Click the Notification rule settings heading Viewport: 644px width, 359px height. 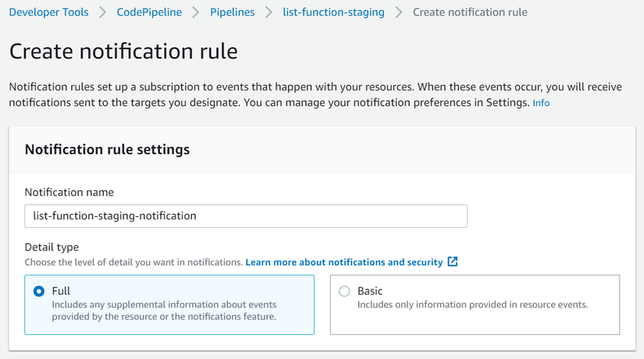tap(107, 150)
